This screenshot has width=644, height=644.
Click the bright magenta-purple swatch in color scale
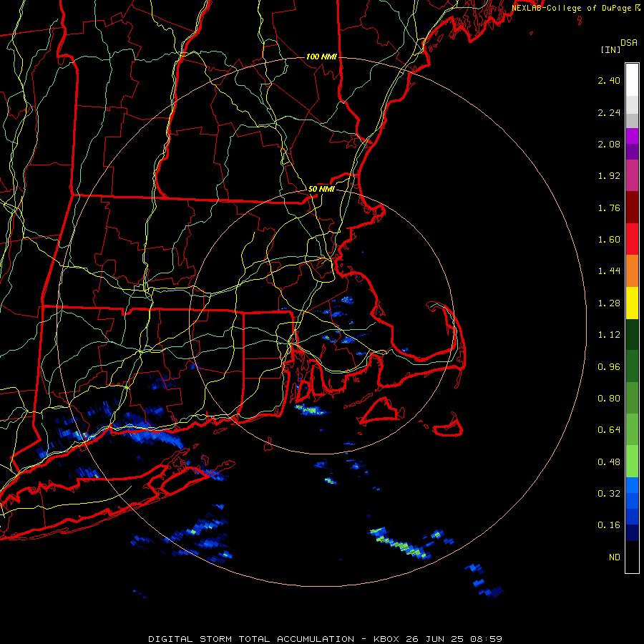pos(632,136)
